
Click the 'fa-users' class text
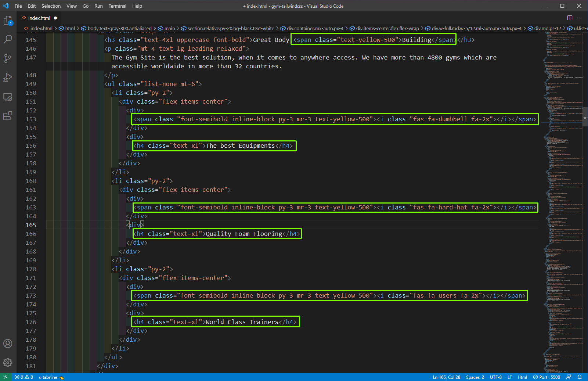pyautogui.click(x=442, y=295)
